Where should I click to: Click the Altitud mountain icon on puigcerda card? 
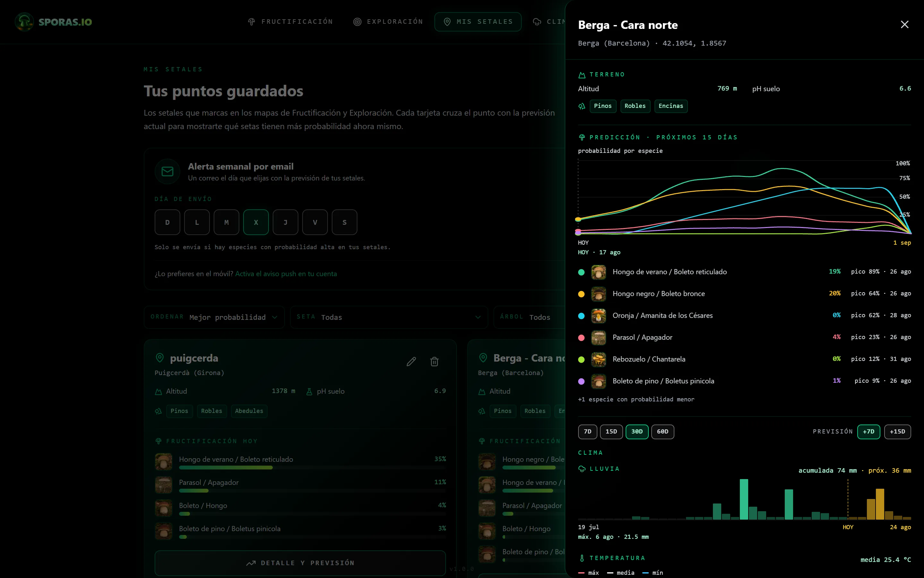click(158, 392)
